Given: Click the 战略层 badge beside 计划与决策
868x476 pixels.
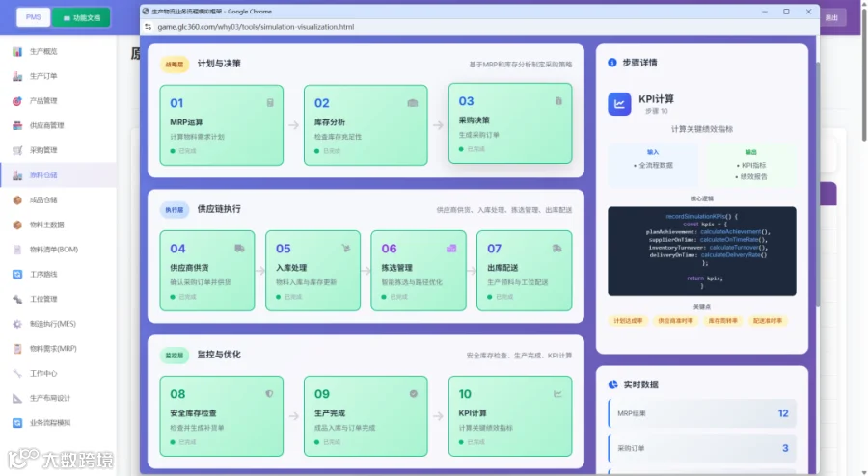Looking at the screenshot, I should pos(175,65).
